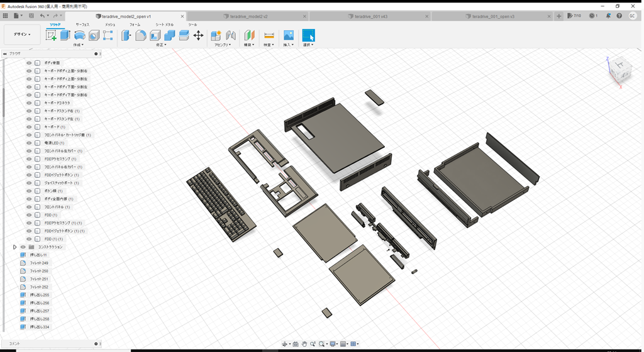Select the Extrude tool in toolbar

click(x=65, y=36)
